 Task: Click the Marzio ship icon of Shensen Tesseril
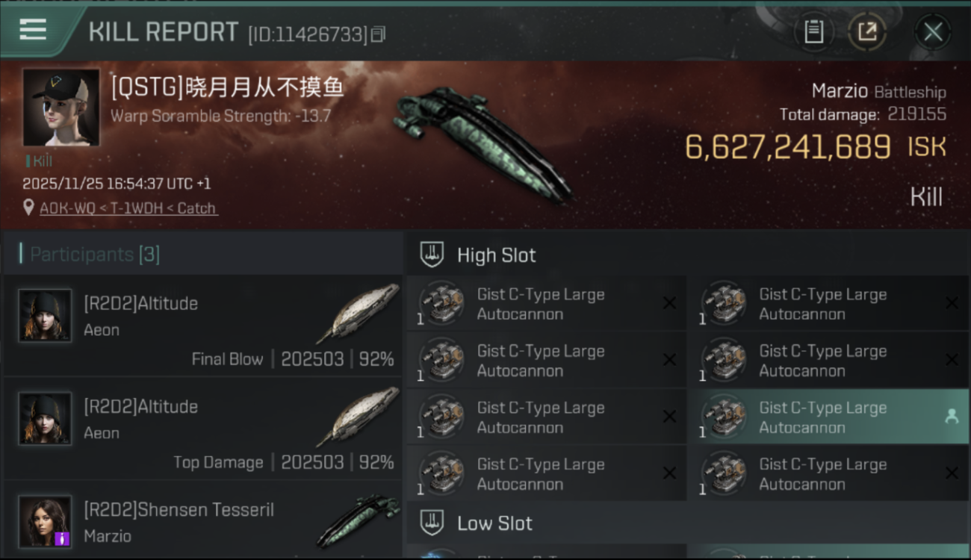(x=357, y=520)
